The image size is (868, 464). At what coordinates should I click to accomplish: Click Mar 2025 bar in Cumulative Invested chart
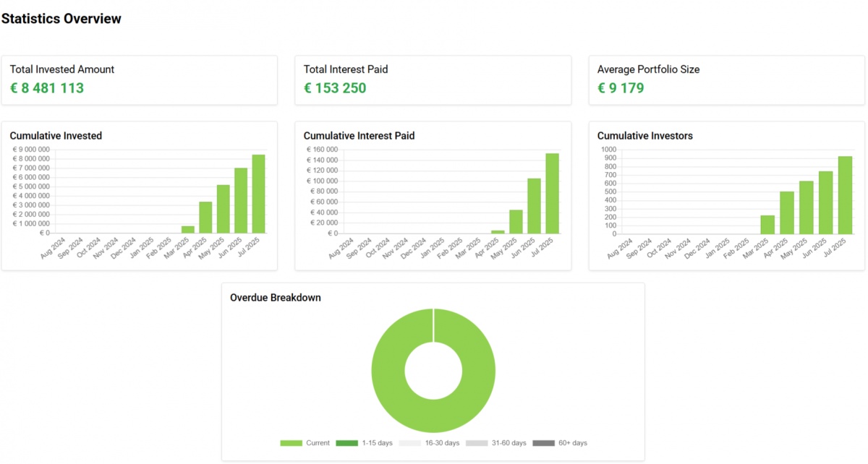click(x=188, y=230)
